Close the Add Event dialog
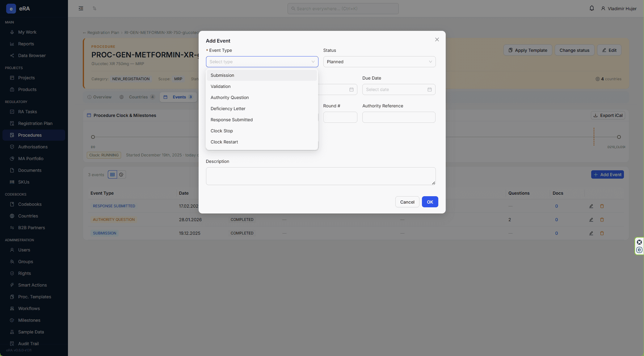 (x=437, y=39)
